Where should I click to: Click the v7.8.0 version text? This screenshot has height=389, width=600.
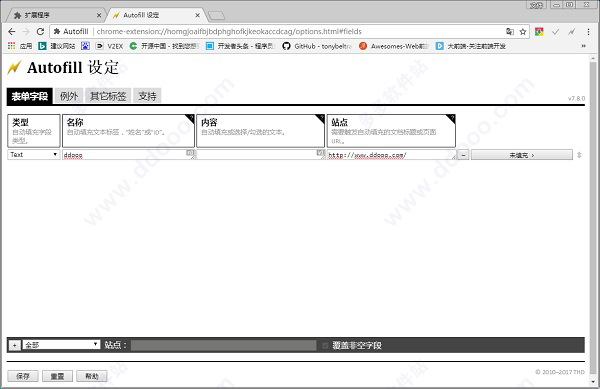576,99
